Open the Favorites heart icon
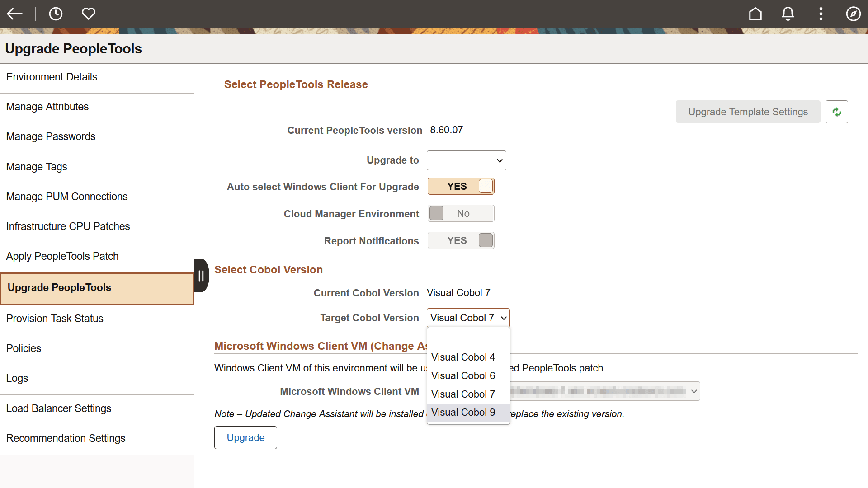868x488 pixels. pyautogui.click(x=88, y=14)
